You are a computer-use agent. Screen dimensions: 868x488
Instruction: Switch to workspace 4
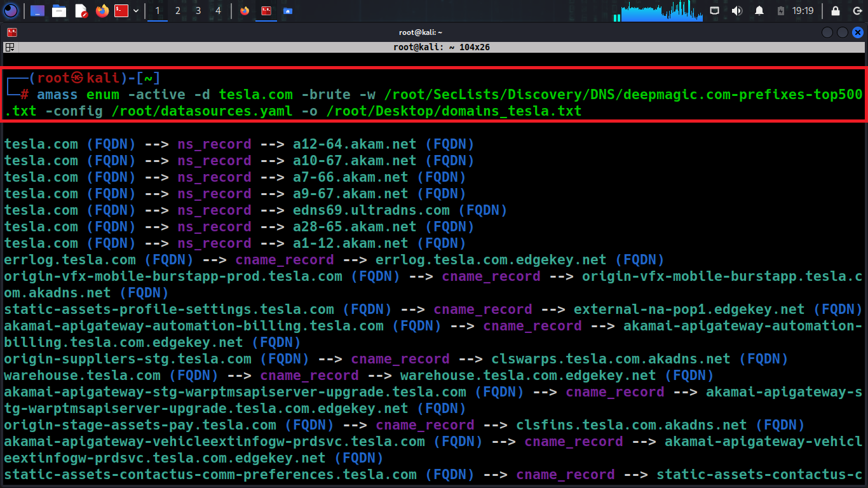tap(219, 11)
